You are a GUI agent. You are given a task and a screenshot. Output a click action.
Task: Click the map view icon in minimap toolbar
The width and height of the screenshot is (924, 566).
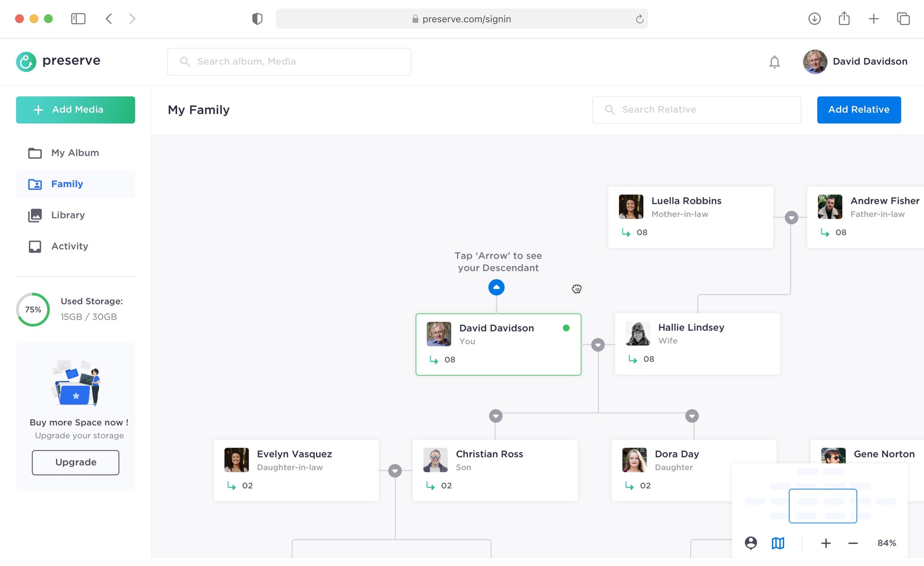778,543
